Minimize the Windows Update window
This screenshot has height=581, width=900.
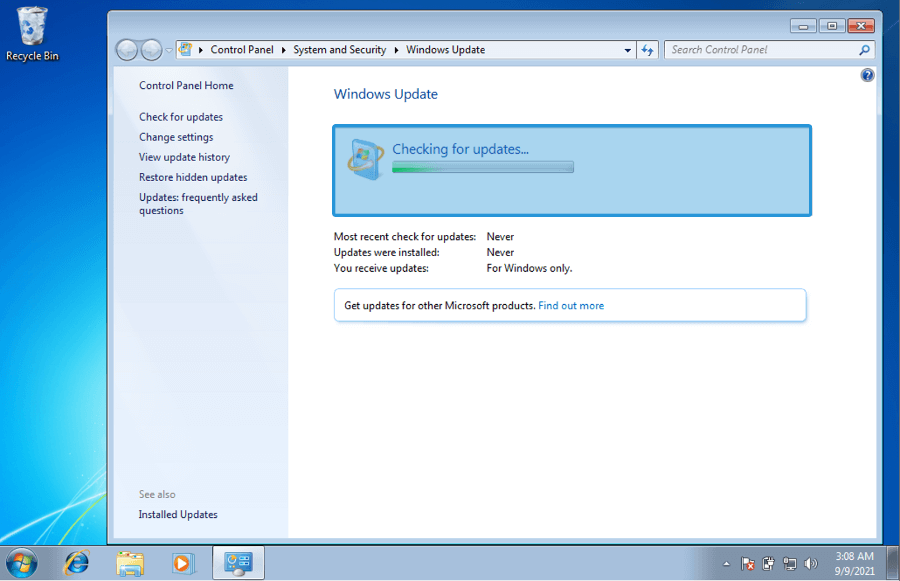click(803, 26)
